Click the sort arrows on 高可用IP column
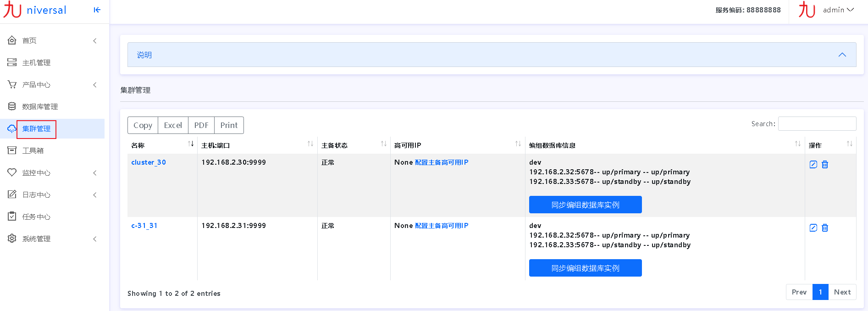This screenshot has width=868, height=311. [x=518, y=144]
